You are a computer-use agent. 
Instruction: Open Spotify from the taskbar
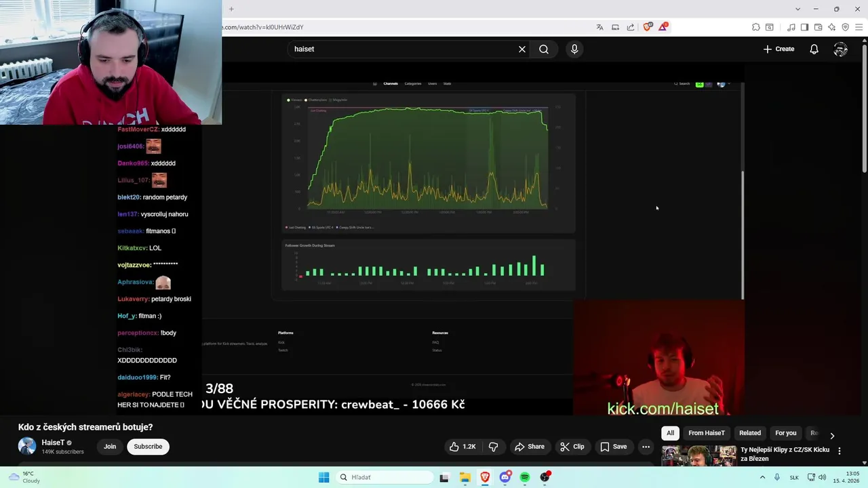coord(525,477)
